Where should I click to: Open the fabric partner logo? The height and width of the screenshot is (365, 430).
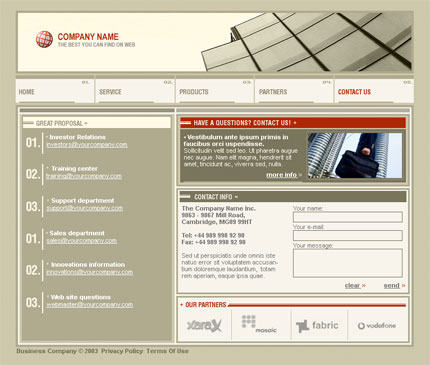[x=317, y=326]
